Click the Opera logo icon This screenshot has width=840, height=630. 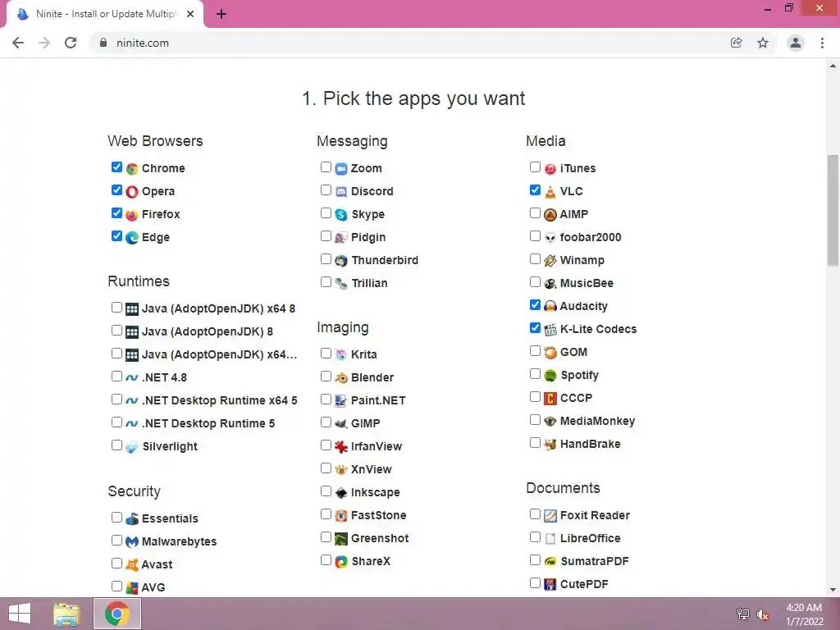132,192
